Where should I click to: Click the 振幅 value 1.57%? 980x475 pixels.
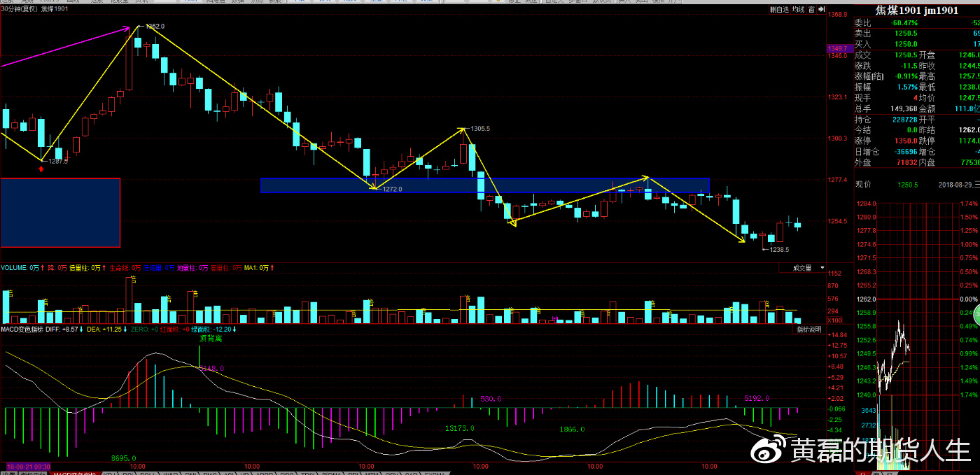click(906, 87)
